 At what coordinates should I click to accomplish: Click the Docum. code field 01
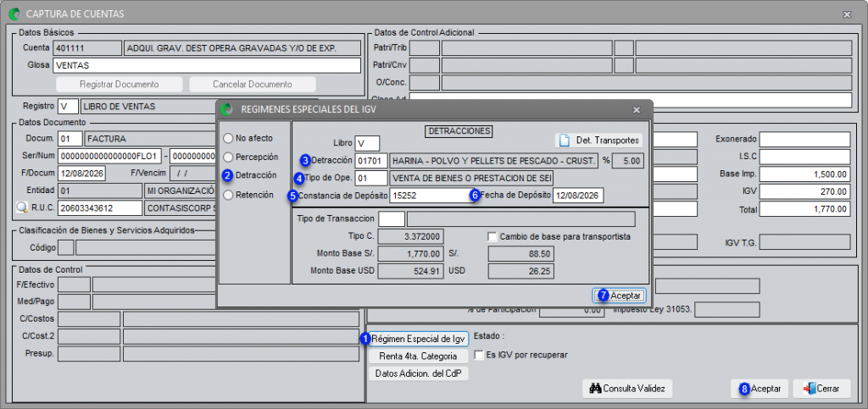(70, 138)
